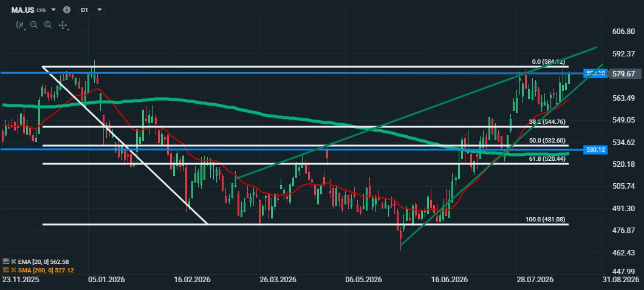
Task: Click the 462.43 price axis label
Action: click(623, 252)
